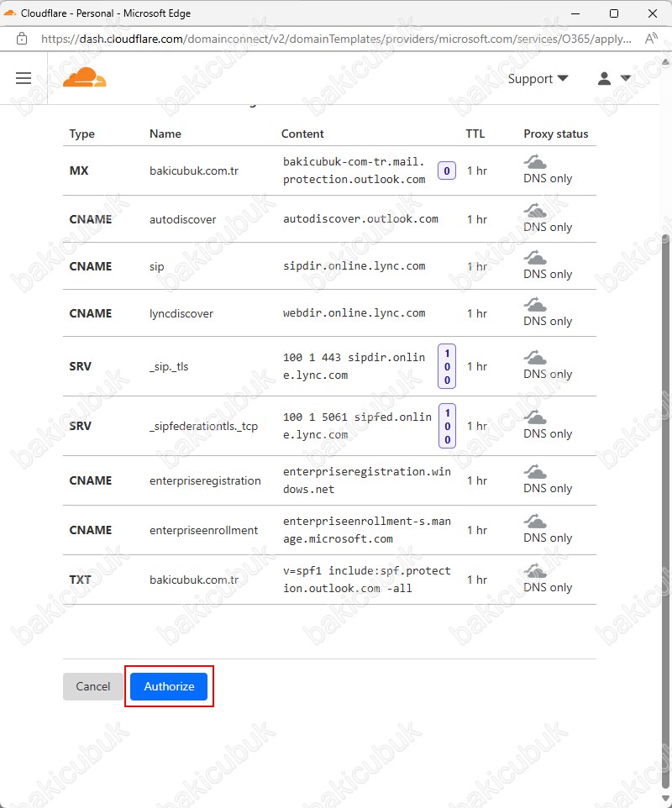Click the cloud icon in TXT record row
672x808 pixels.
coord(535,571)
